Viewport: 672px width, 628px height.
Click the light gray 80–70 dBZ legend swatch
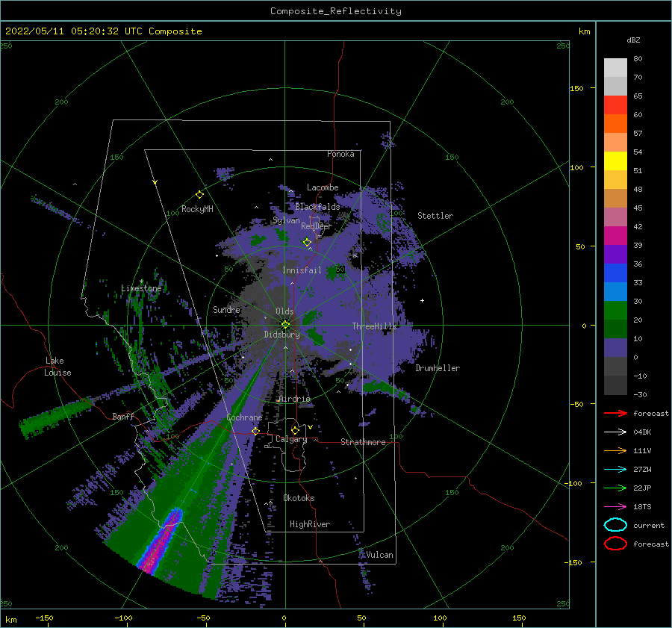pyautogui.click(x=615, y=67)
